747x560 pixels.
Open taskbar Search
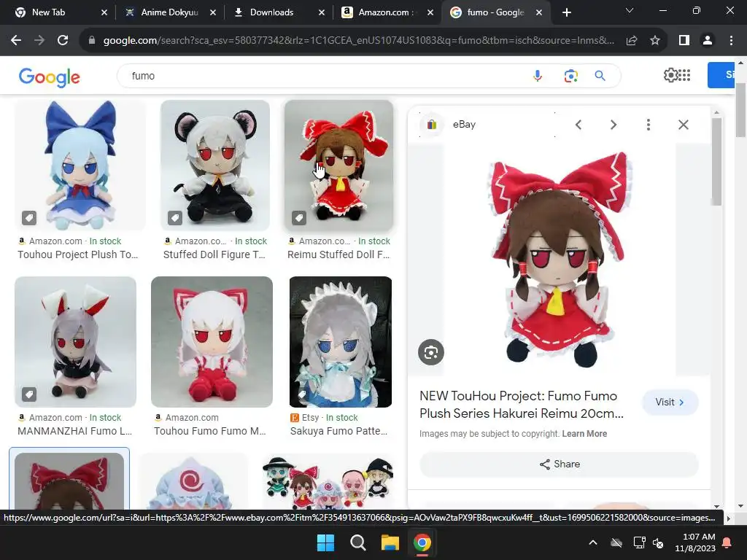357,542
